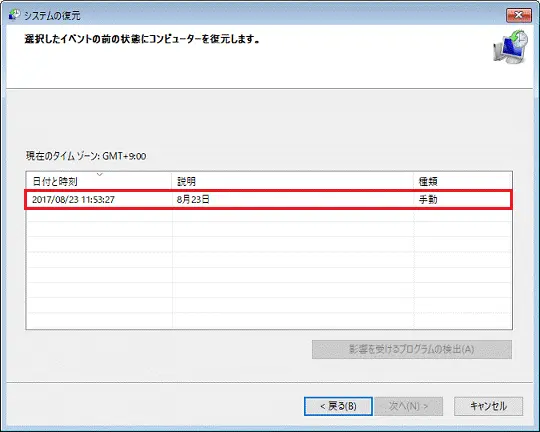Go back with 戻る(B) button
This screenshot has height=432, width=540.
338,406
